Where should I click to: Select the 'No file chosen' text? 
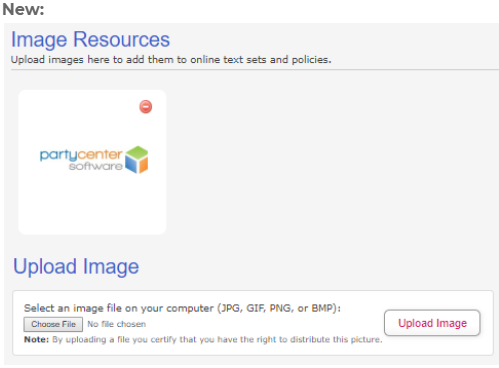point(116,324)
